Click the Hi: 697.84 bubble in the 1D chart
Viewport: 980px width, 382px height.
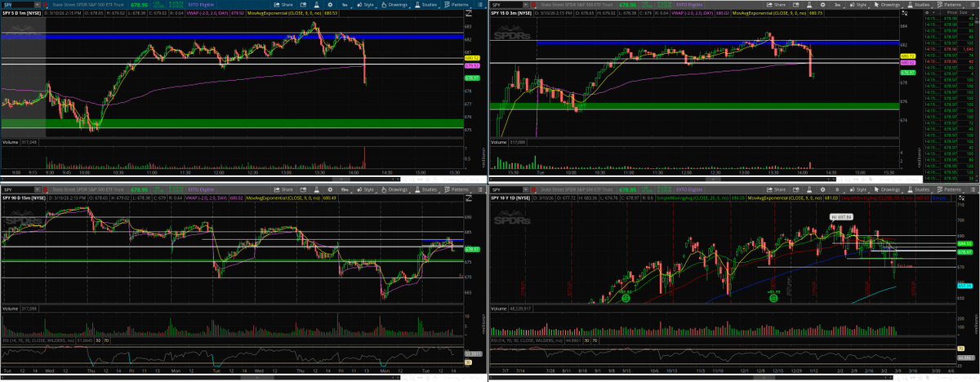click(x=842, y=217)
